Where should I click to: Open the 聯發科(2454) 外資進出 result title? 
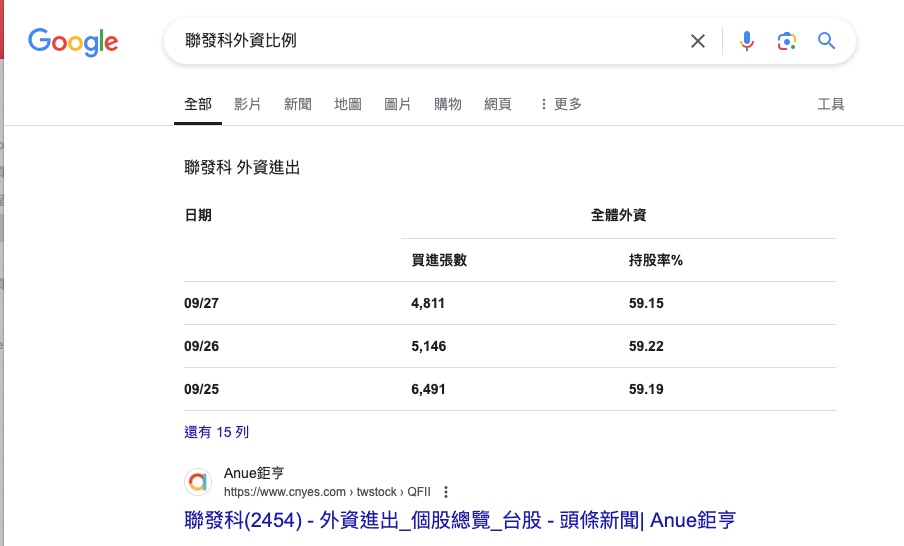459,520
